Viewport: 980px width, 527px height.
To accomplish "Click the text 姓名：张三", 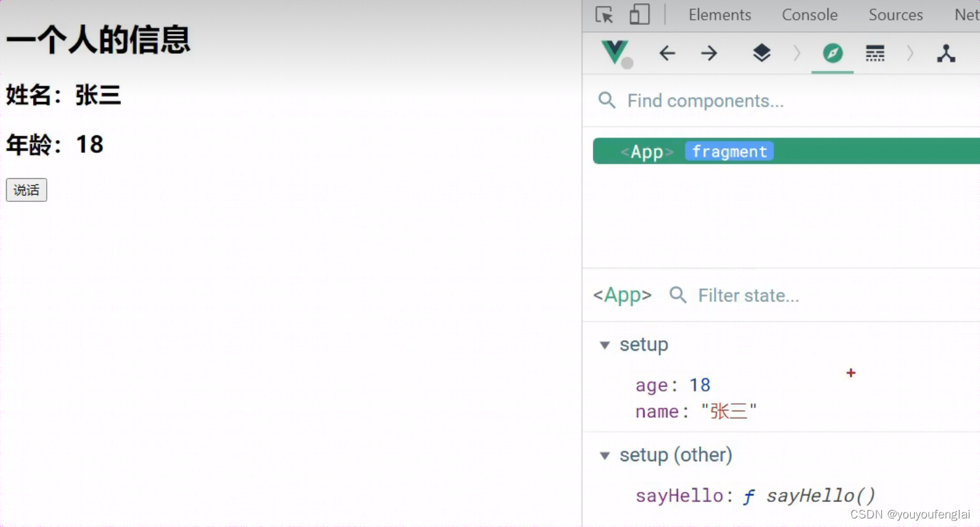I will click(64, 95).
